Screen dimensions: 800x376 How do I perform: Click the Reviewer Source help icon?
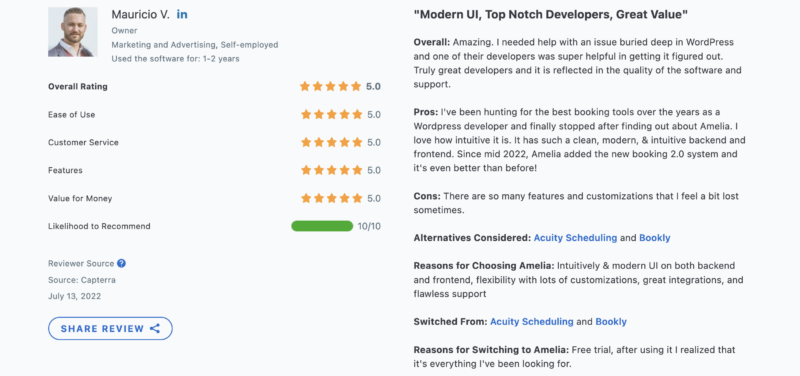121,263
